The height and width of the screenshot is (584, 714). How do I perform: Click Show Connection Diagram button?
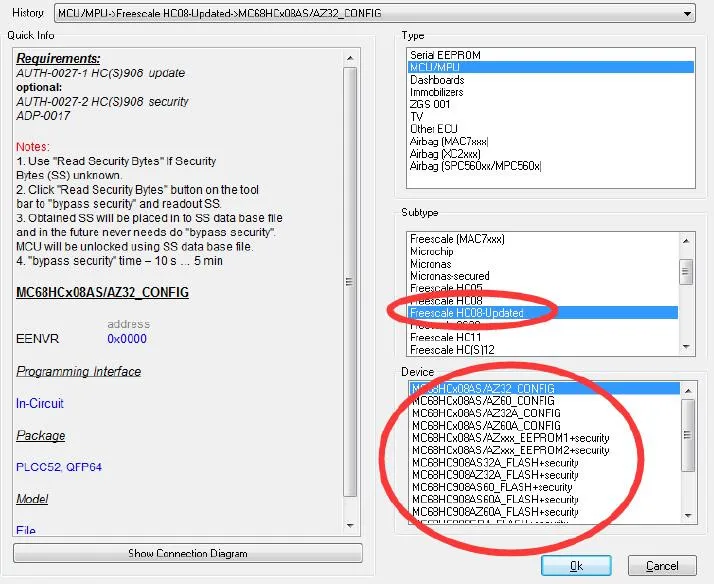[x=188, y=553]
